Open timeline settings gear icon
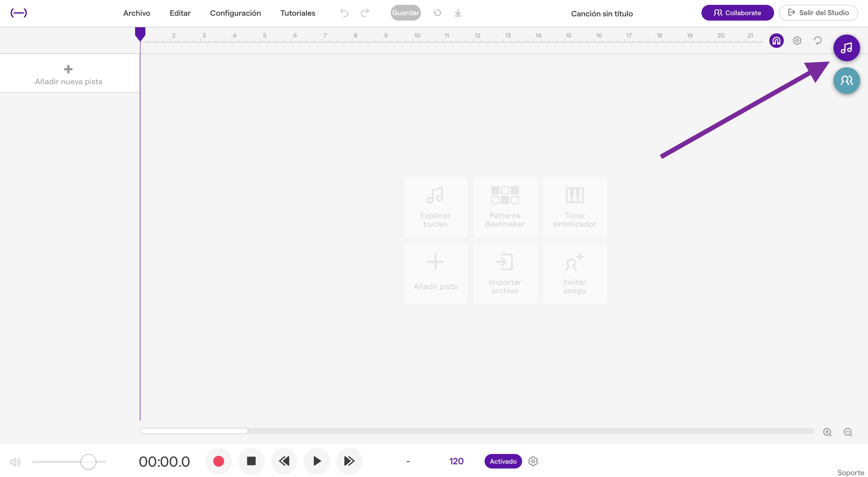The image size is (868, 477). pos(797,41)
